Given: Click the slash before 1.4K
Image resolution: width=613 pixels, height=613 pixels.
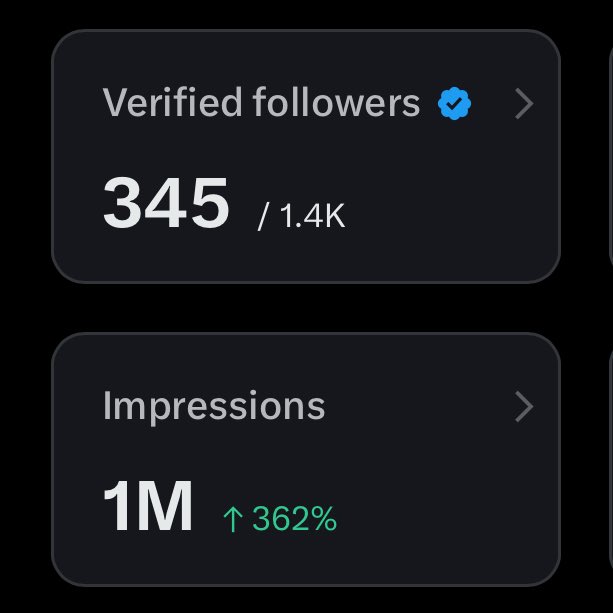Looking at the screenshot, I should pyautogui.click(x=263, y=217).
